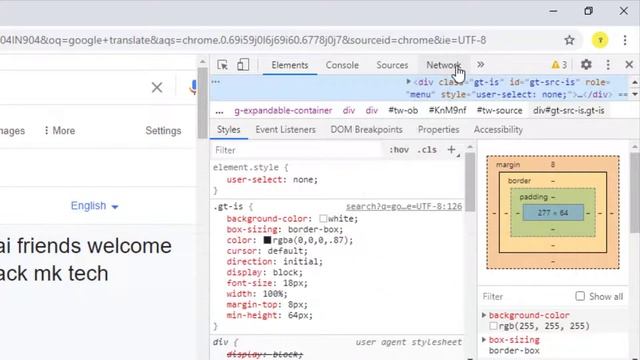Minimize the Chrome window
The height and width of the screenshot is (360, 640).
[553, 11]
